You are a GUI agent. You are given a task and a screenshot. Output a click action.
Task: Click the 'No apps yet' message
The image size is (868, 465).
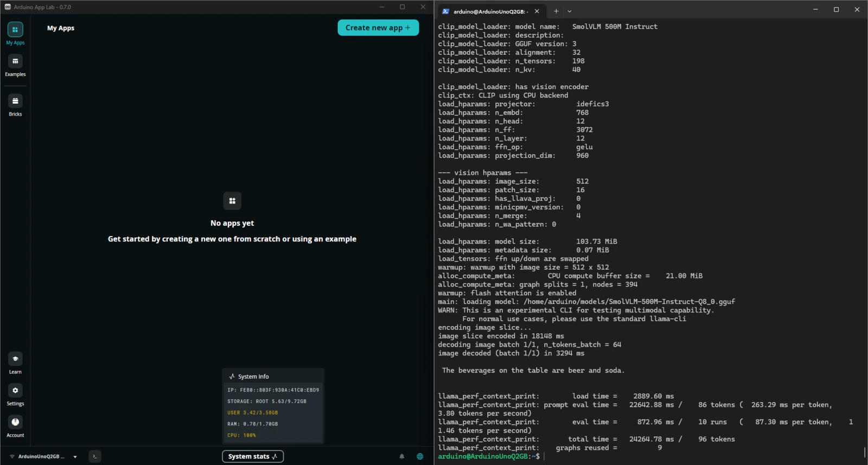[x=232, y=223]
